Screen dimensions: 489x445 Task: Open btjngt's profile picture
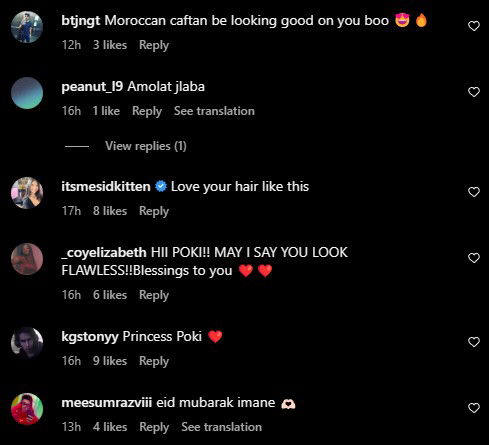(x=27, y=27)
